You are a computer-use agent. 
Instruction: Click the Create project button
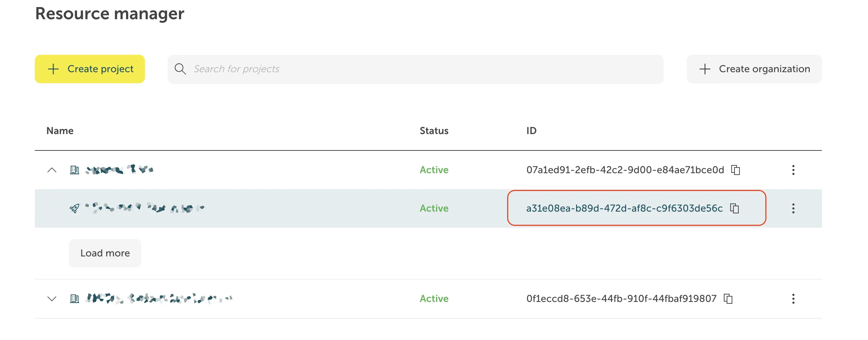tap(90, 69)
